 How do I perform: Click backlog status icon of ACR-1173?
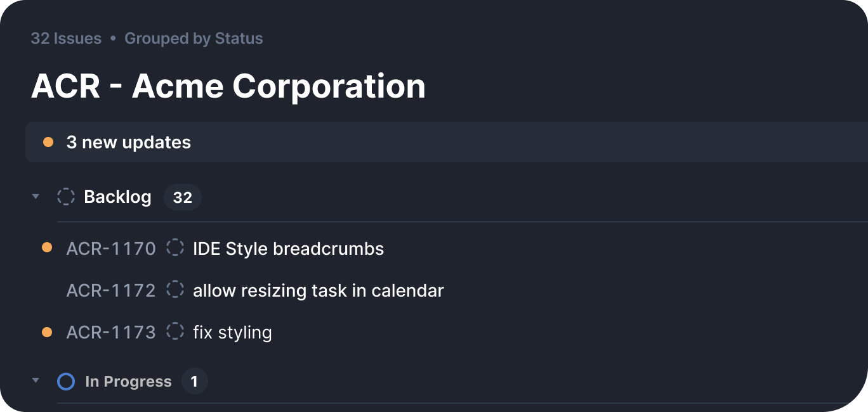(174, 332)
